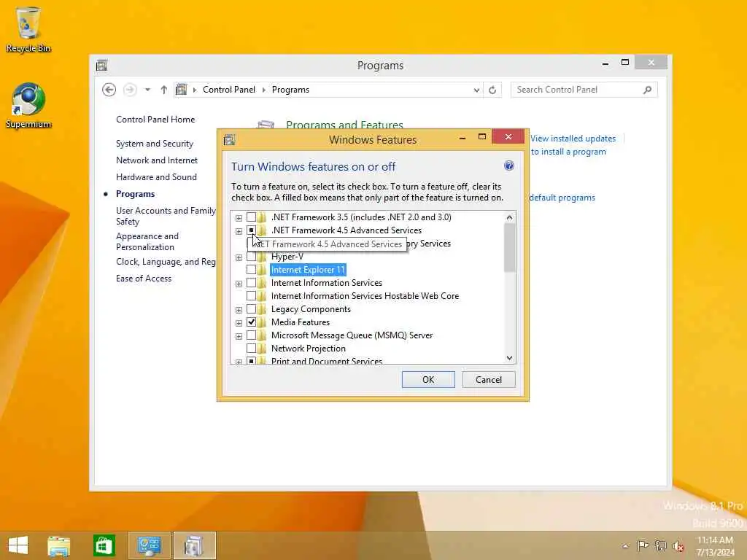Screen dimensions: 747x560
Task: Expand Legacy Components node
Action: point(239,310)
